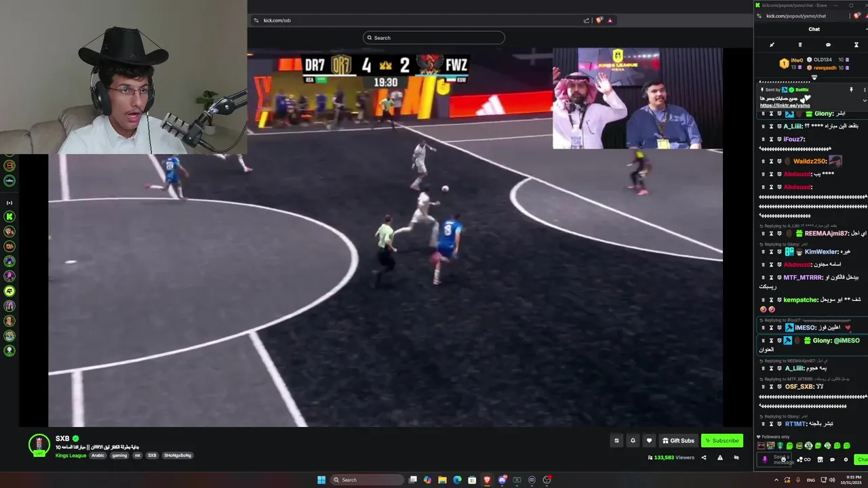The height and width of the screenshot is (488, 868).
Task: Click the Gift Subs button
Action: tap(678, 441)
